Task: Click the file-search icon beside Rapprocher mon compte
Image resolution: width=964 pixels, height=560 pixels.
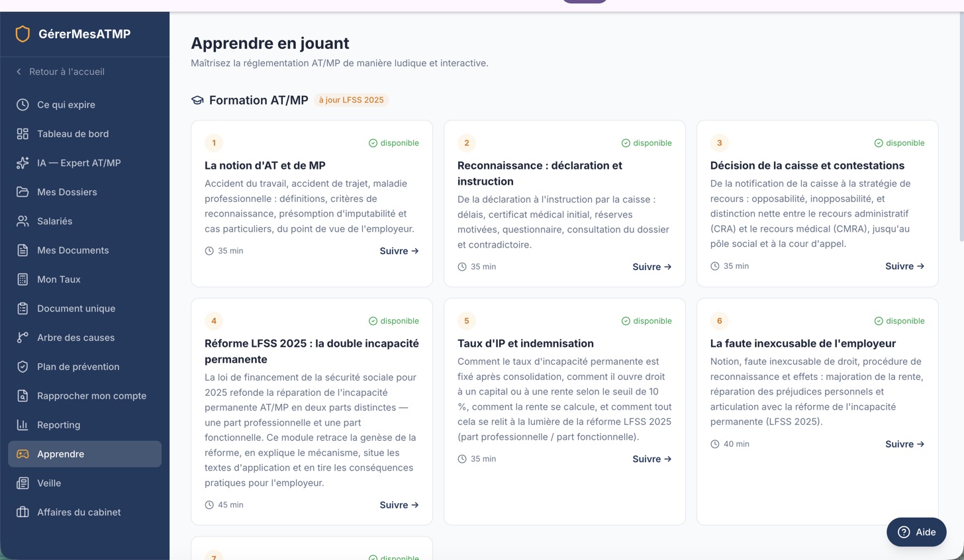Action: pos(23,396)
